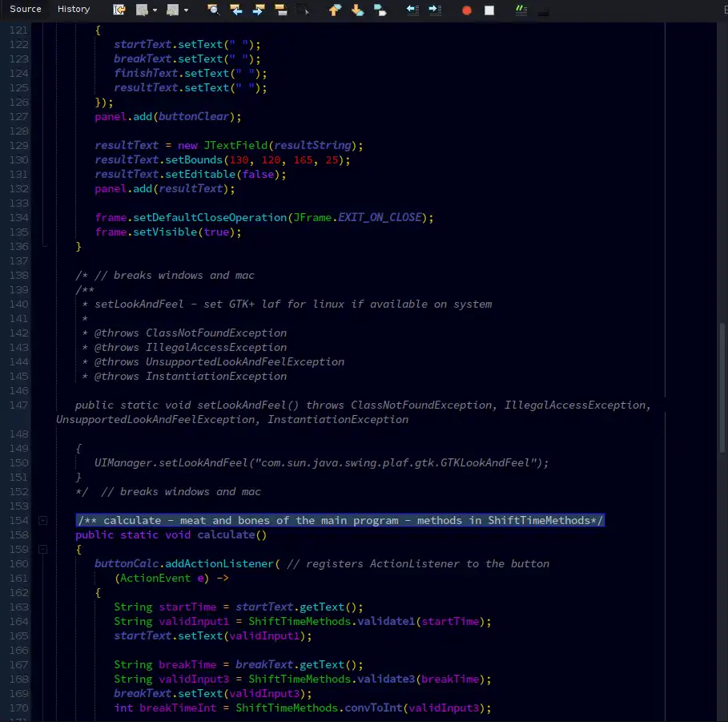
Task: Go to the next search occurrence
Action: coord(258,10)
